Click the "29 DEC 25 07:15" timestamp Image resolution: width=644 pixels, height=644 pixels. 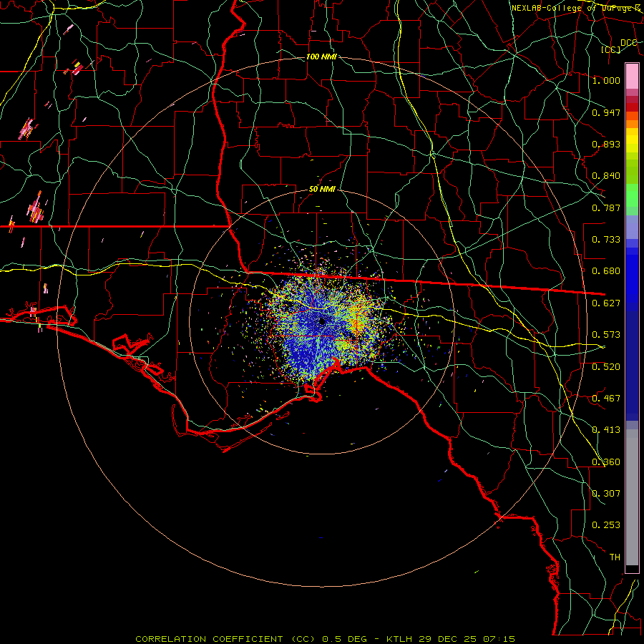(467, 639)
